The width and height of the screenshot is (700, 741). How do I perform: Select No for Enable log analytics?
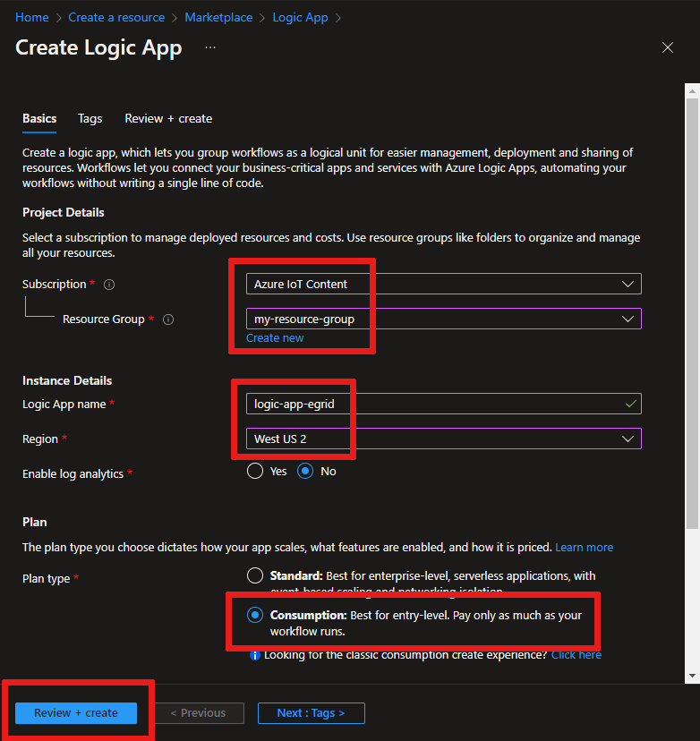pyautogui.click(x=305, y=471)
